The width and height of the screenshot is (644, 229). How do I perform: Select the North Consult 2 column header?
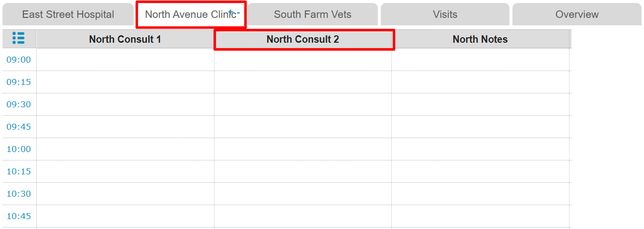(303, 39)
